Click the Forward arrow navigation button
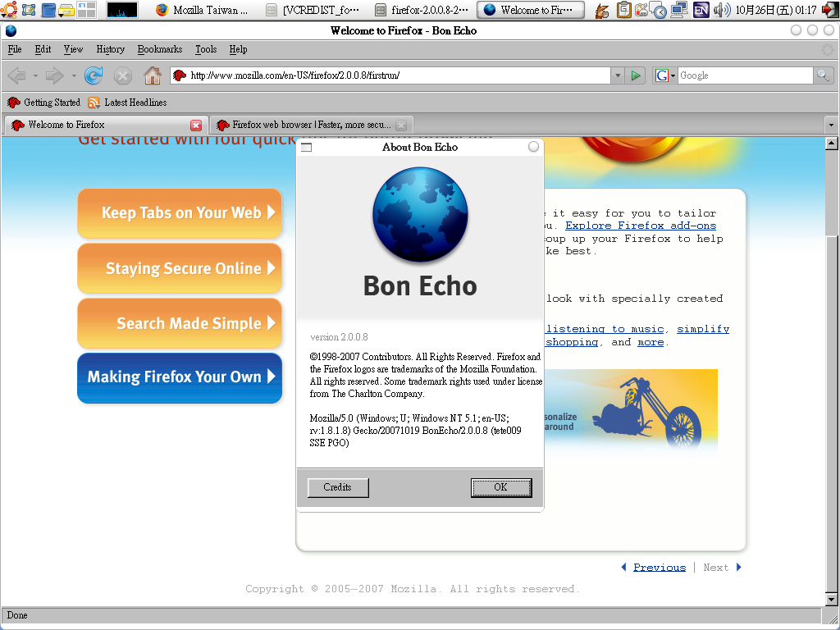The width and height of the screenshot is (840, 630). (55, 75)
